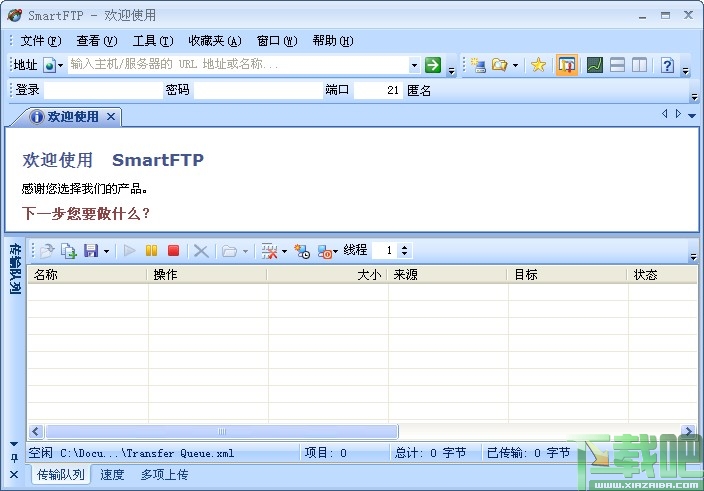Image resolution: width=704 pixels, height=491 pixels.
Task: Pause the transfer queue
Action: [152, 250]
